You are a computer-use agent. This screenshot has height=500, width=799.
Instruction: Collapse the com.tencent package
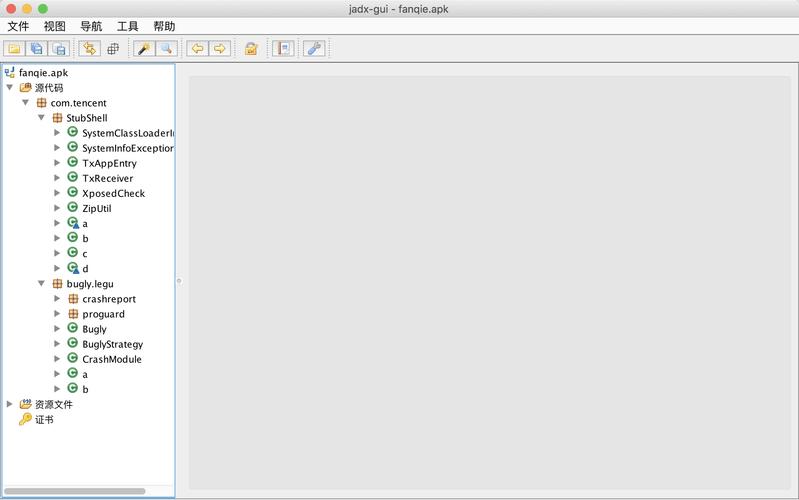click(25, 102)
